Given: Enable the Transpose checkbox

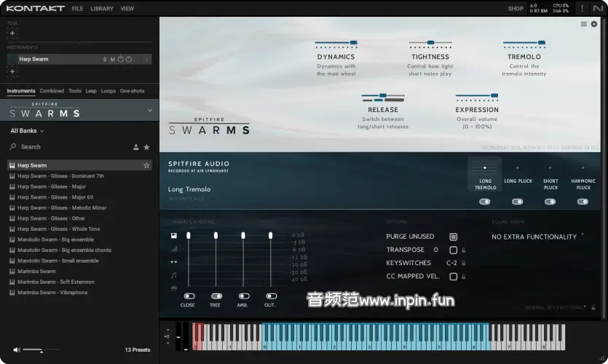Looking at the screenshot, I should (x=454, y=250).
